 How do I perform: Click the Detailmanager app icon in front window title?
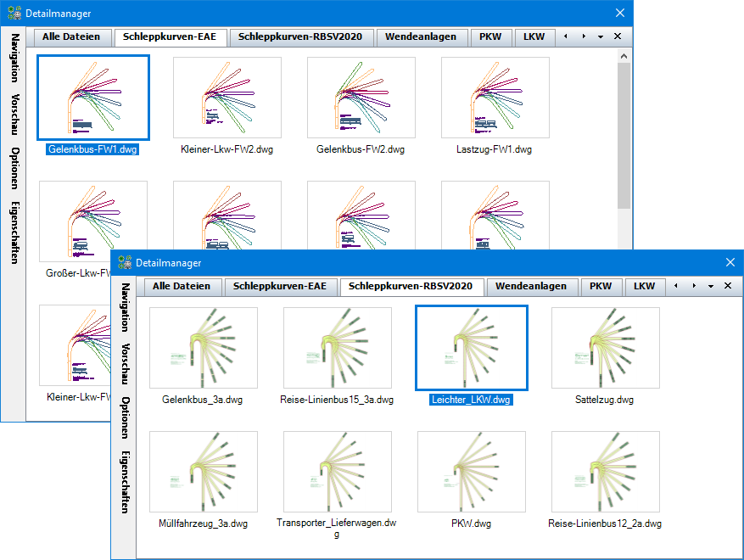[125, 263]
